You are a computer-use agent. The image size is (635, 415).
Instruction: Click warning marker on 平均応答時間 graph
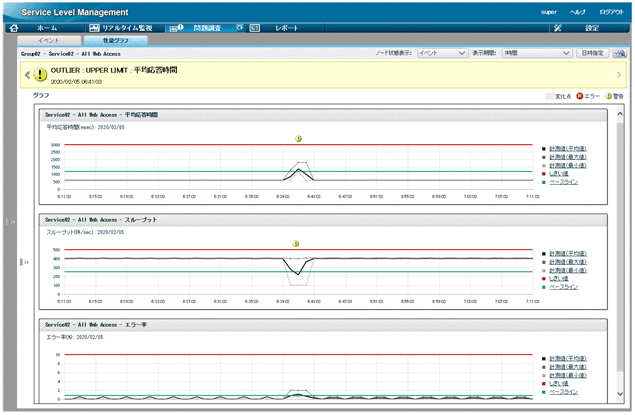(x=298, y=139)
